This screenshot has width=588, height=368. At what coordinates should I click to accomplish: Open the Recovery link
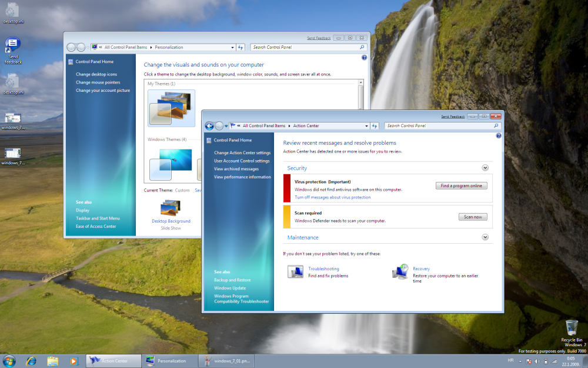click(421, 269)
